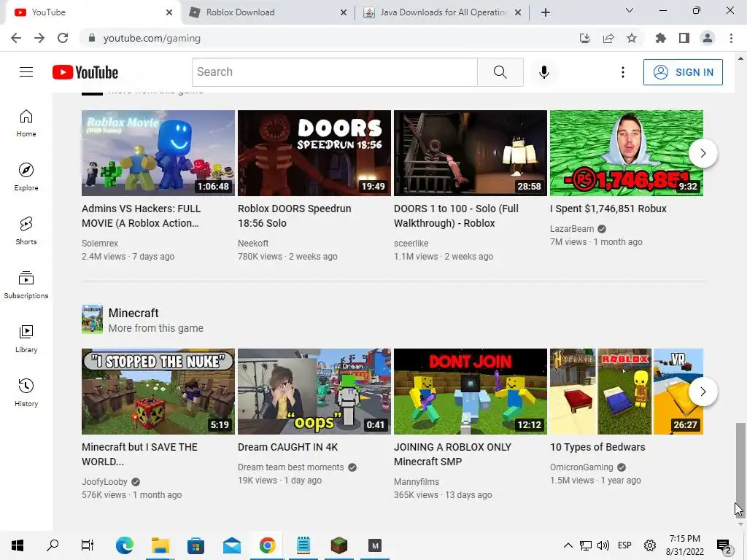
Task: Open the OmicronGaming channel link
Action: pos(581,467)
